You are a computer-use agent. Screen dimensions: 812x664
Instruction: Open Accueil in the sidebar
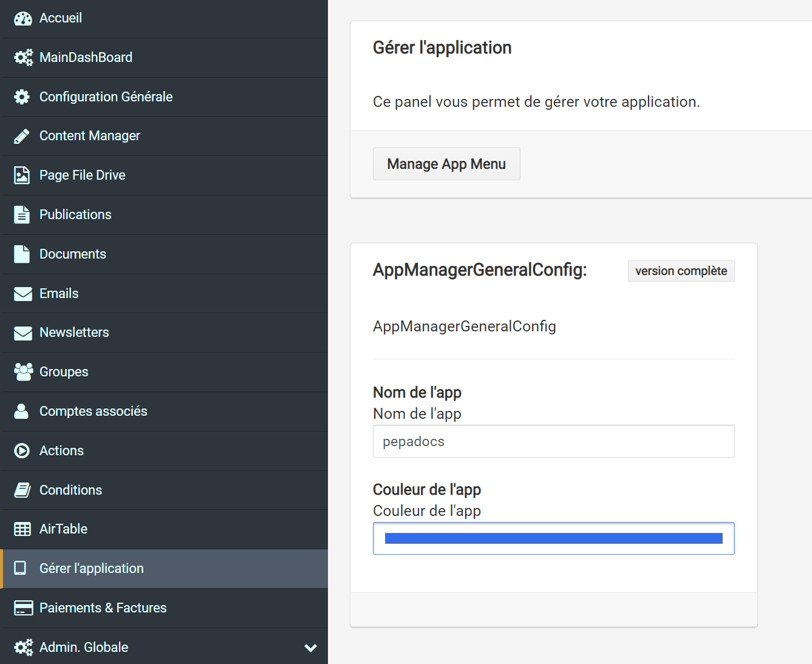[x=164, y=19]
